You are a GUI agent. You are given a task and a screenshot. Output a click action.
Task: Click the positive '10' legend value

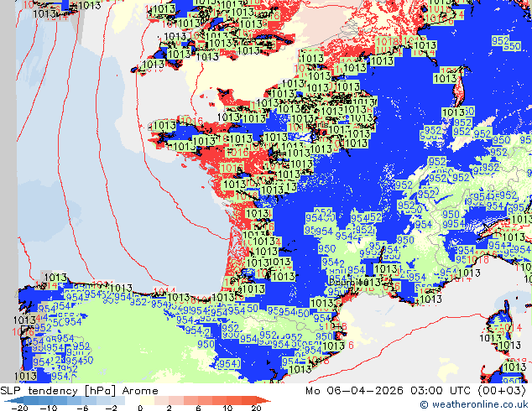(x=227, y=408)
